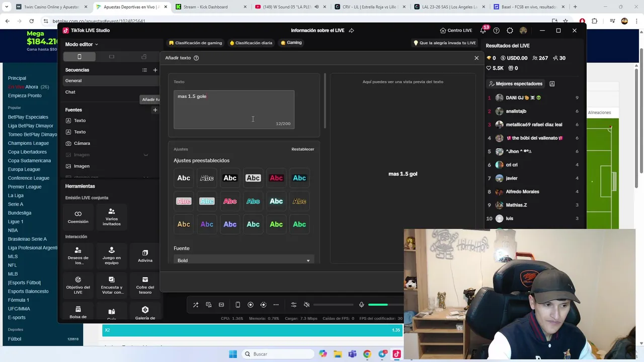The height and width of the screenshot is (362, 644).
Task: Click the phone preview icon in bottom toolbar
Action: 237,305
